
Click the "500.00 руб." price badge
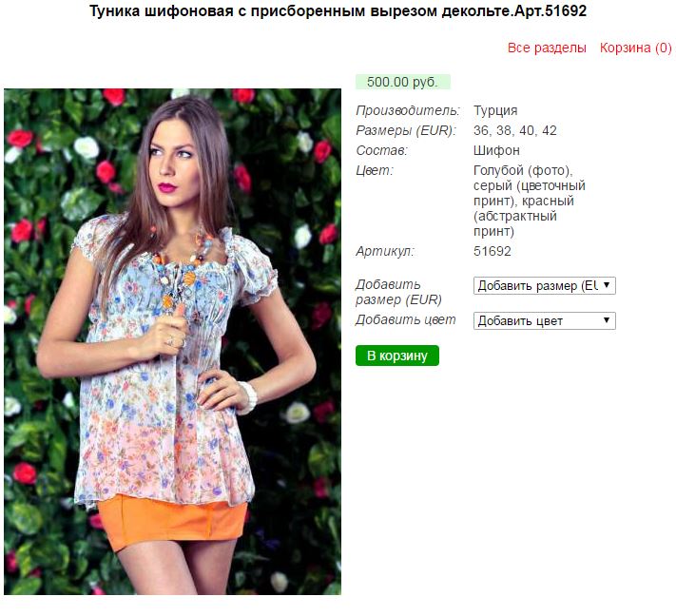pyautogui.click(x=403, y=82)
